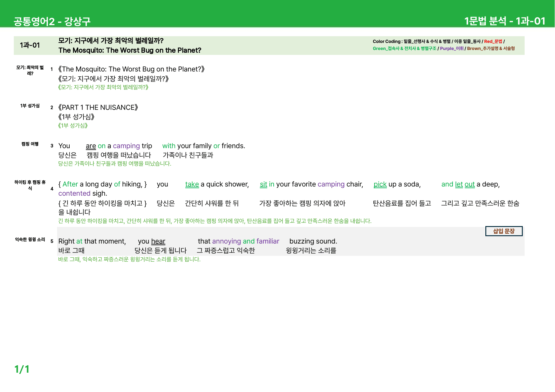Click the 1문법 분석 - 1과-01 header text
The height and width of the screenshot is (392, 555).
504,21
